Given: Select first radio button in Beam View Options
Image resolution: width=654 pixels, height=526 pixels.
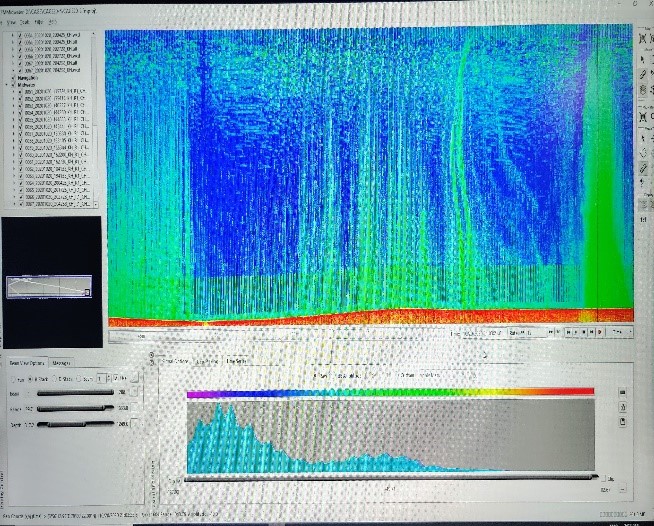Looking at the screenshot, I should [13, 379].
